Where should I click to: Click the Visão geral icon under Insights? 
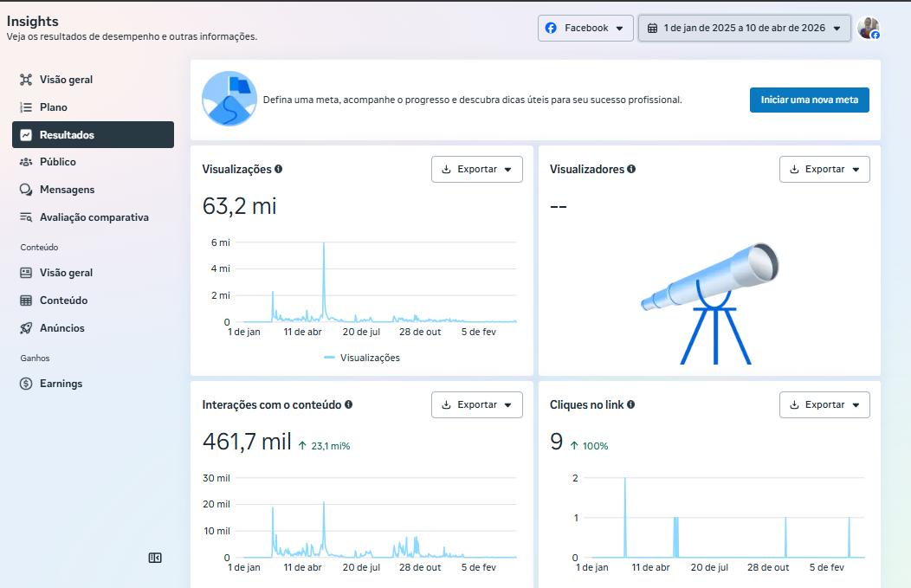26,80
